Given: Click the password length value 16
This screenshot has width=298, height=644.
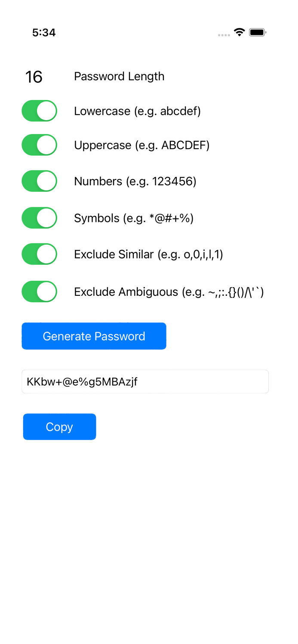Looking at the screenshot, I should tap(33, 76).
